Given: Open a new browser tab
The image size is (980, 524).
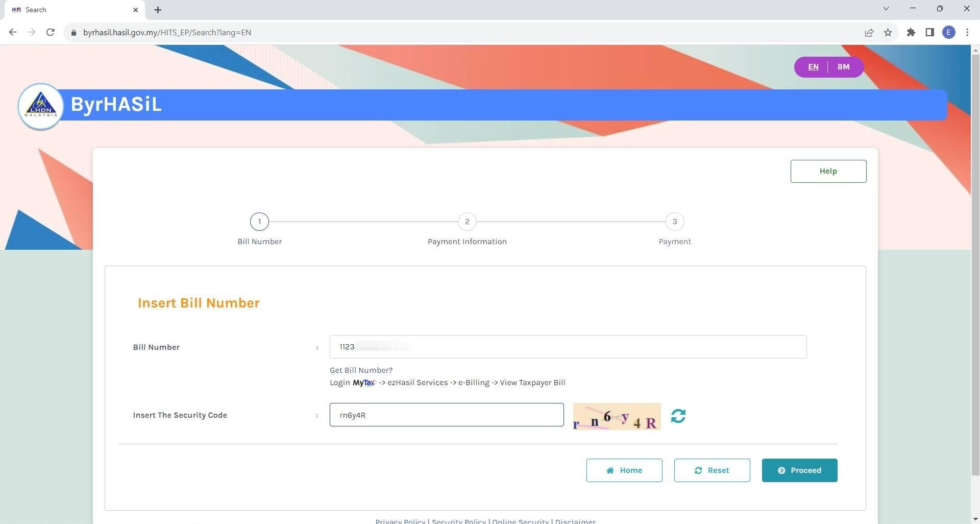Looking at the screenshot, I should tap(158, 10).
